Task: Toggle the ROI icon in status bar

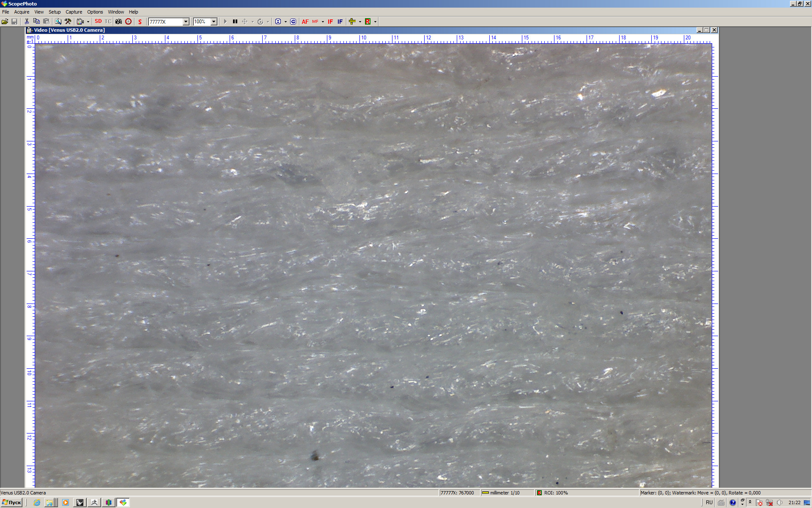Action: click(x=539, y=493)
